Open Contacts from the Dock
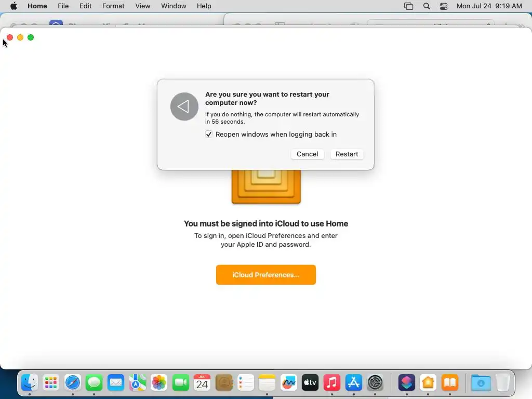 (224, 383)
